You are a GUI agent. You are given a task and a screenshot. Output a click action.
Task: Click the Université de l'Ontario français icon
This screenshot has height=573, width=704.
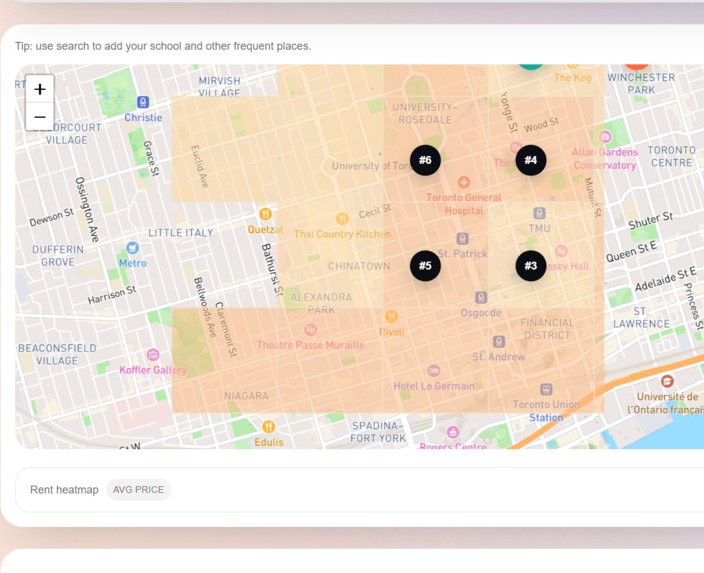[x=667, y=381]
